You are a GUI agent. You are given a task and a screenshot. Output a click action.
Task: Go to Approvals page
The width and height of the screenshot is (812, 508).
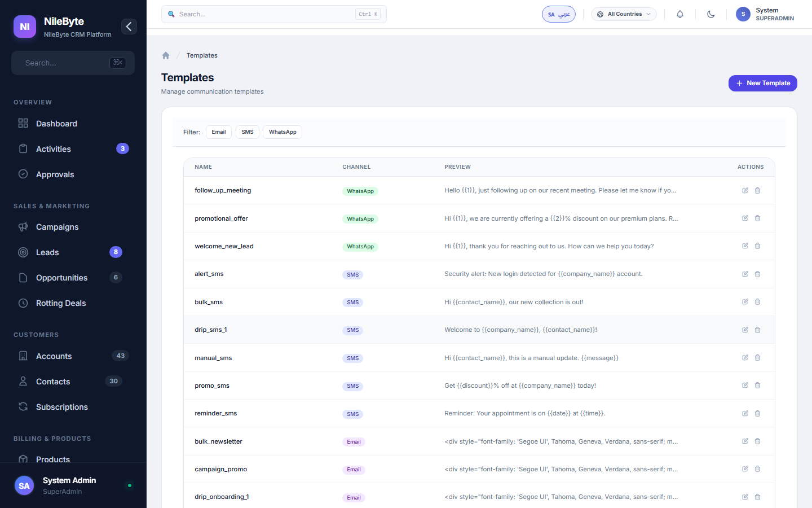pos(73,174)
